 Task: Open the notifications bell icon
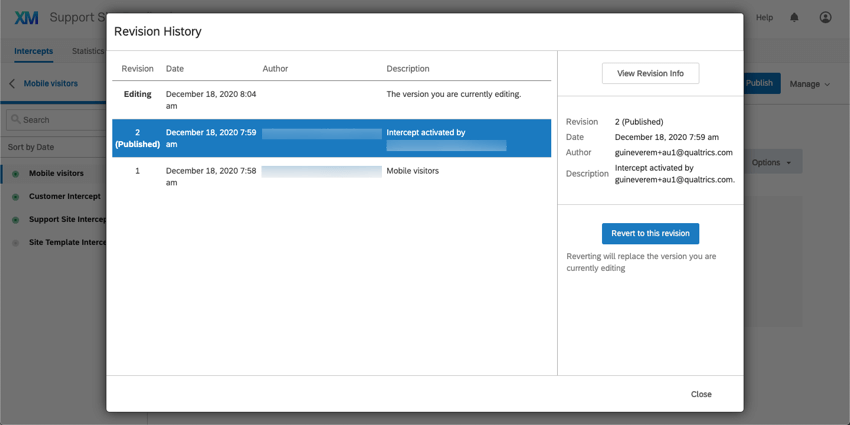tap(794, 17)
